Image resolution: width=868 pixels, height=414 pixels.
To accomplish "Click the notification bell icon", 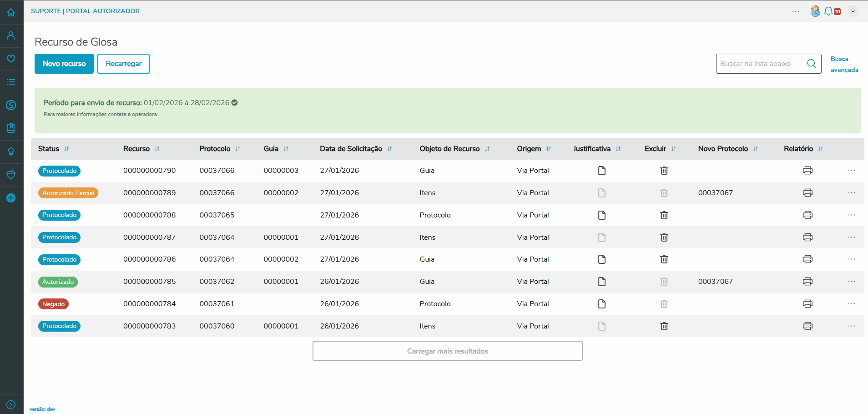I will tap(828, 11).
